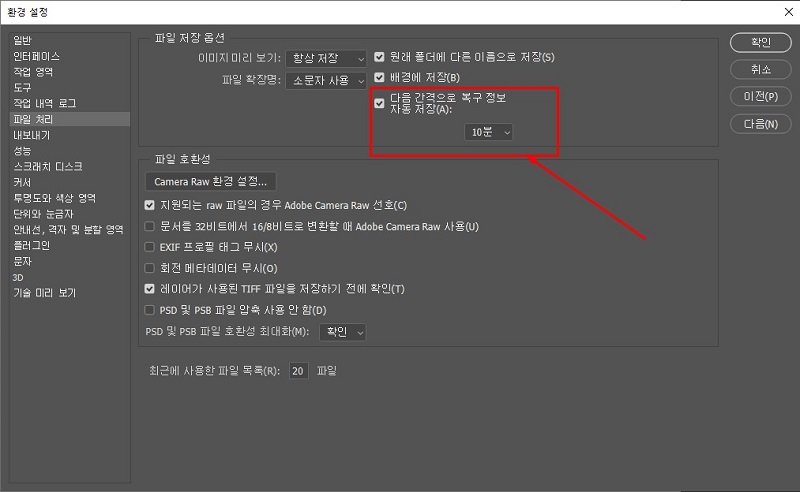This screenshot has width=800, height=492.
Task: Open the 10분 auto-save interval dropdown
Action: click(488, 132)
